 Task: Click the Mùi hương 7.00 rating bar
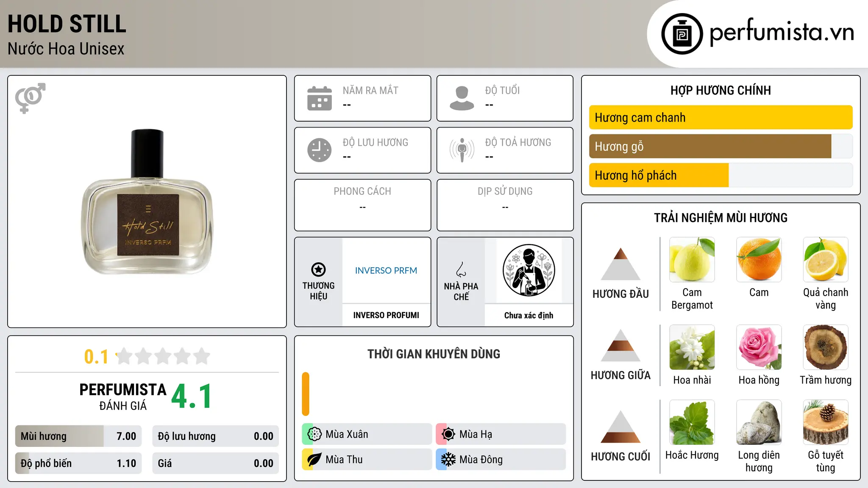(x=78, y=436)
